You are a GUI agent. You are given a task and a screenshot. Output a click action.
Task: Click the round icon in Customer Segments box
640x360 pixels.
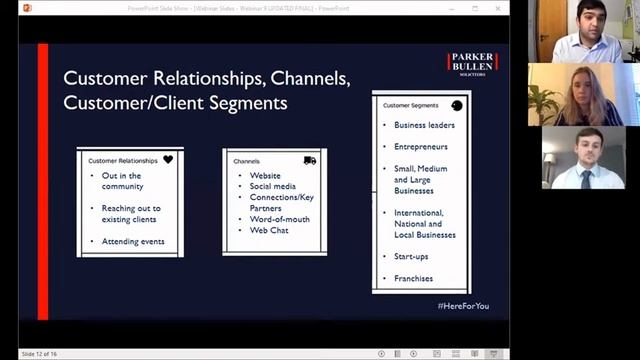[x=457, y=106]
